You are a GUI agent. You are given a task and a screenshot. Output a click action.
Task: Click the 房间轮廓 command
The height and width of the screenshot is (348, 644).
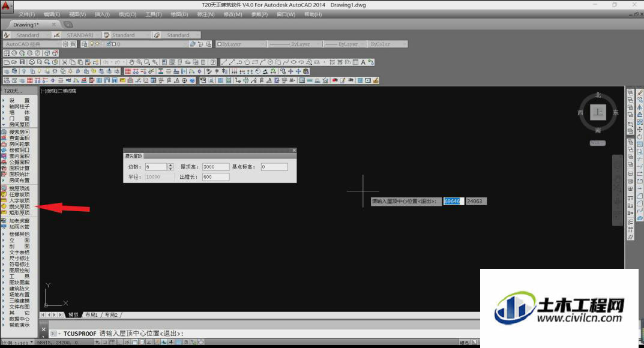tap(19, 145)
